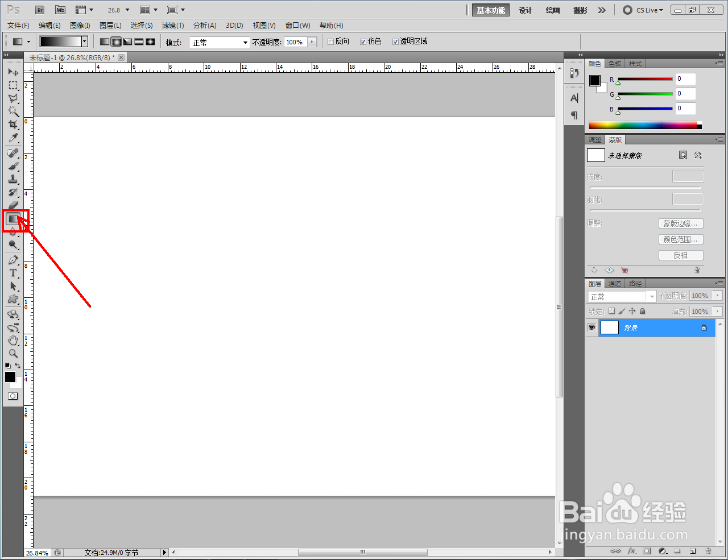Open the layer blend mode 正常 dropdown

coord(622,296)
